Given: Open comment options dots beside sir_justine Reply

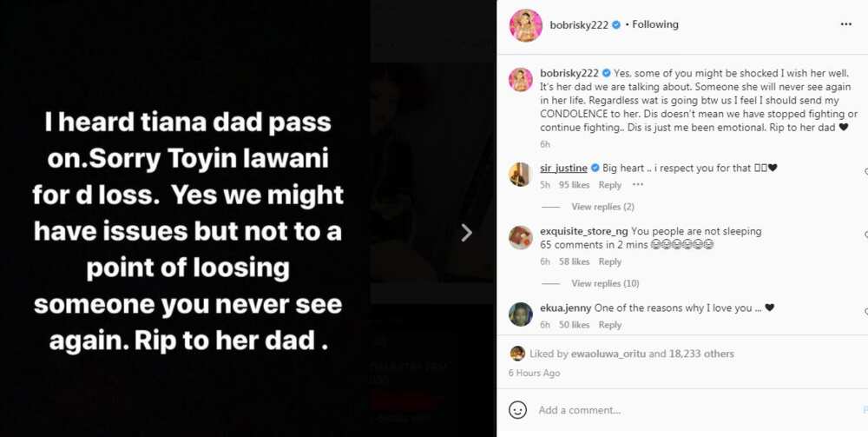Looking at the screenshot, I should tap(638, 184).
